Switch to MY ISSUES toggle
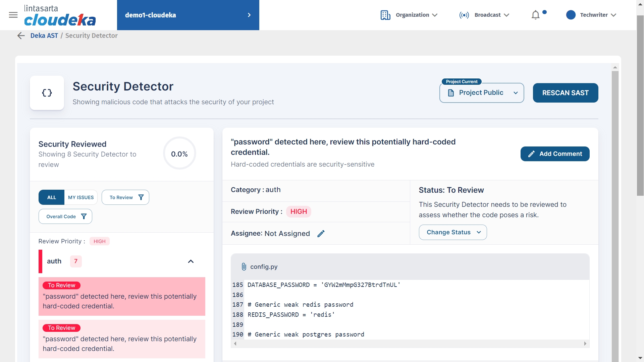 coord(81,197)
